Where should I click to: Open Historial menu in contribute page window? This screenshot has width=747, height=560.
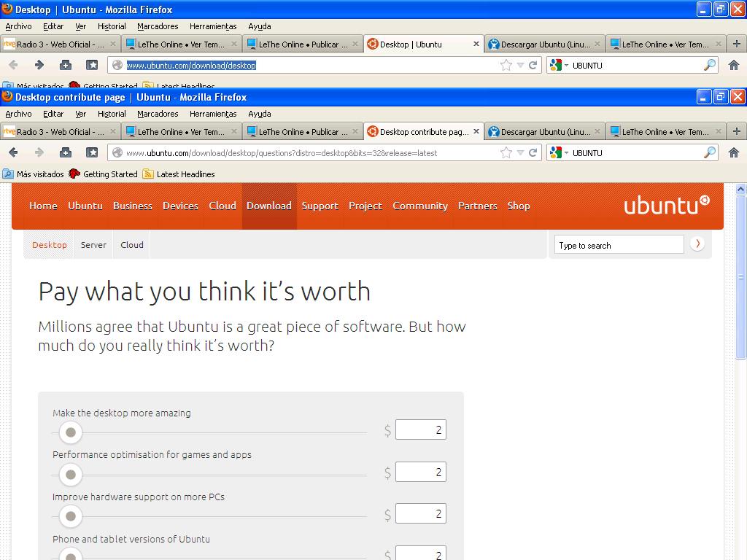pyautogui.click(x=112, y=114)
